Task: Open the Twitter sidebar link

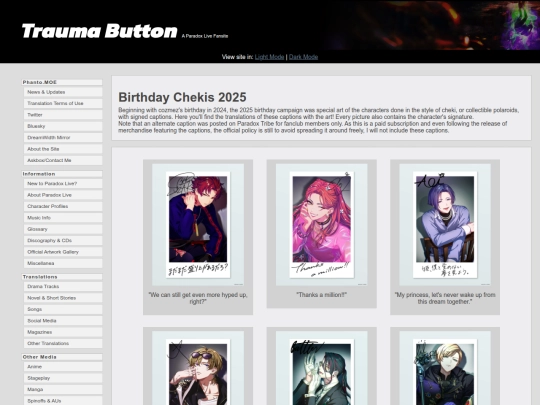Action: pos(63,115)
